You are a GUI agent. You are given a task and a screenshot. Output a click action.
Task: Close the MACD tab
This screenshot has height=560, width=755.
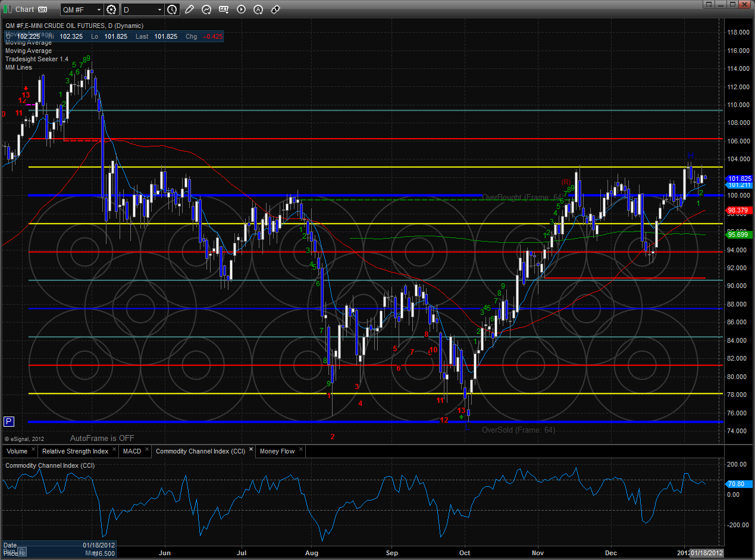point(147,450)
